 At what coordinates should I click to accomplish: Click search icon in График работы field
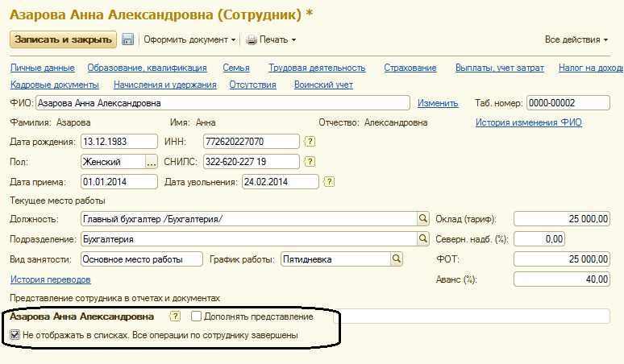396,259
